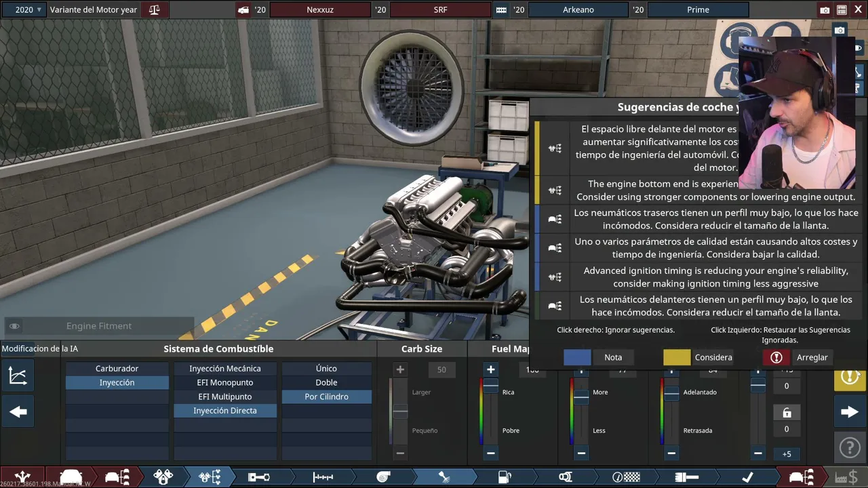Click the red exclamation Arreglar icon
Viewport: 868px width, 488px height.
(x=776, y=357)
